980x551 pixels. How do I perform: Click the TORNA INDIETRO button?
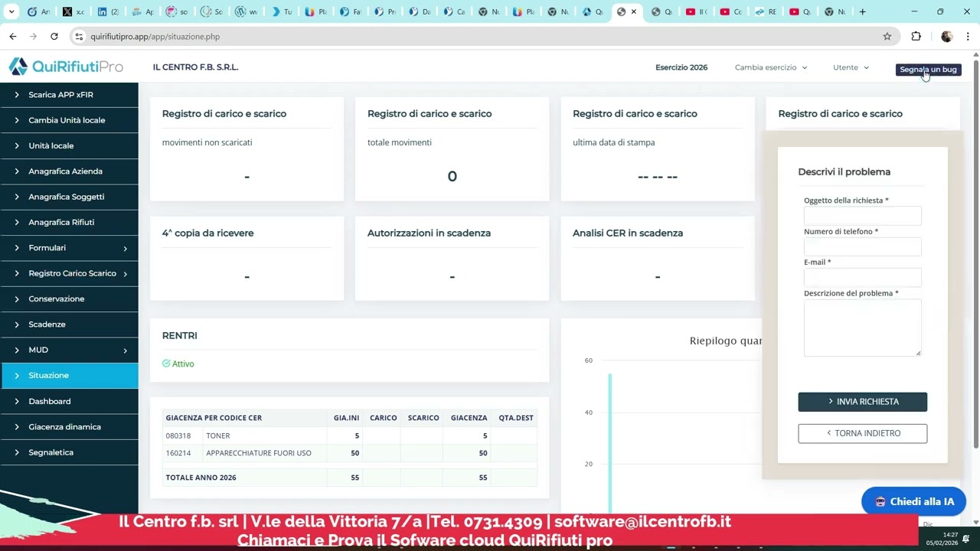[x=862, y=433]
